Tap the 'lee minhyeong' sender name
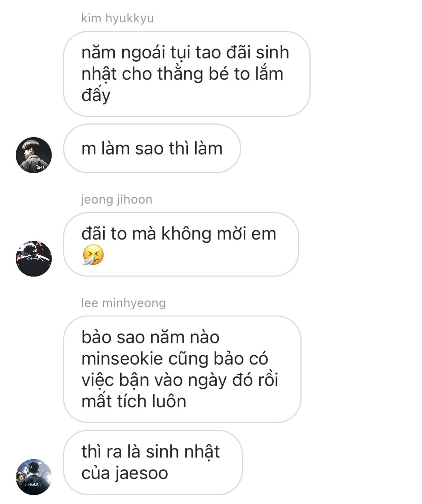 coord(123,303)
